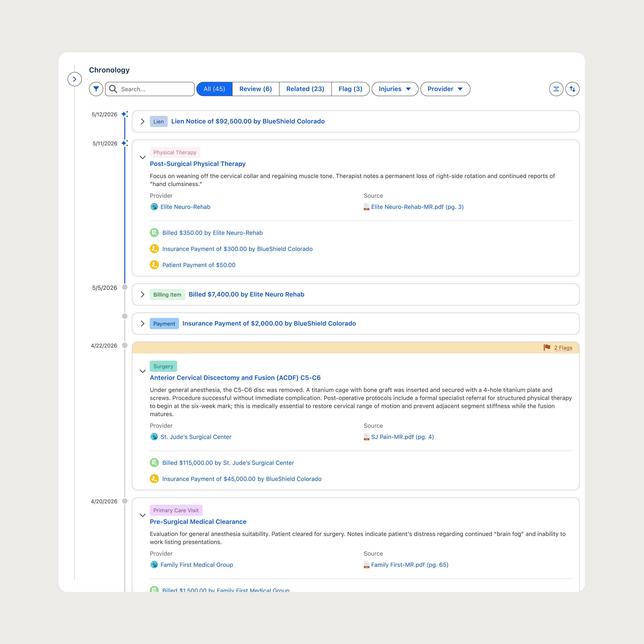The width and height of the screenshot is (644, 644).
Task: Click PDF icon for Elite Neuro-Rehab-MR.pdf
Action: [x=366, y=207]
